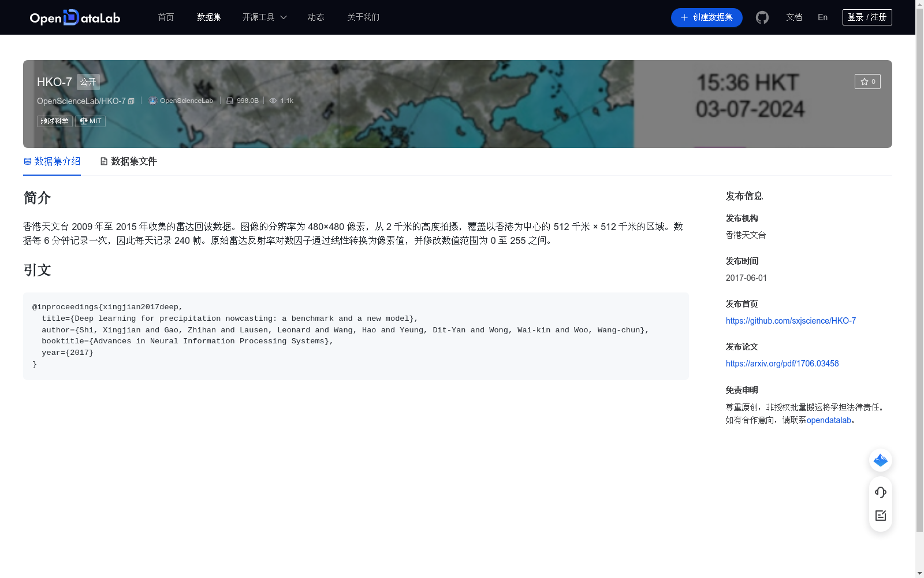The image size is (924, 578).
Task: Open the feedback edit icon
Action: coord(881,516)
